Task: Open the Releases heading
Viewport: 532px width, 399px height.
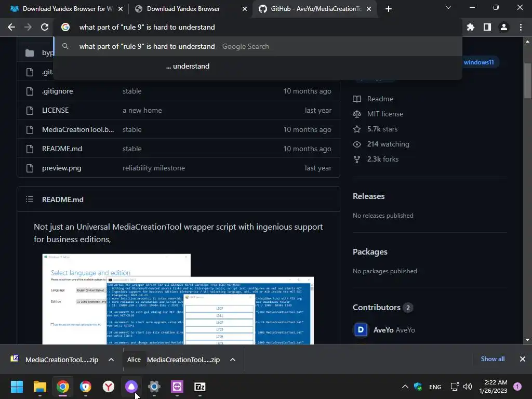Action: click(368, 196)
